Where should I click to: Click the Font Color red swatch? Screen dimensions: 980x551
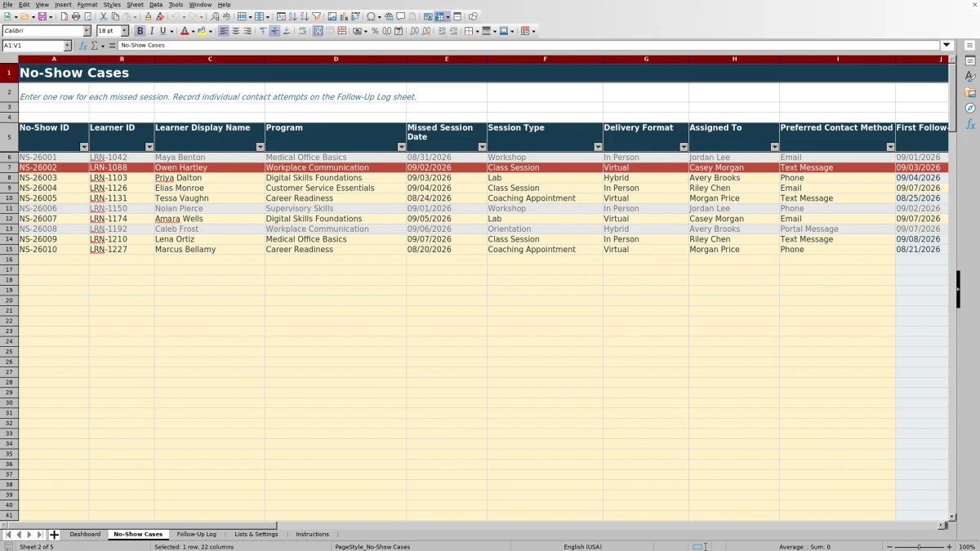[184, 31]
